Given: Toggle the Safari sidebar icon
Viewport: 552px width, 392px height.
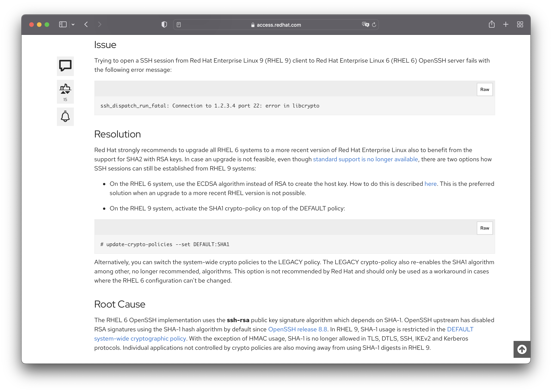Looking at the screenshot, I should (63, 24).
